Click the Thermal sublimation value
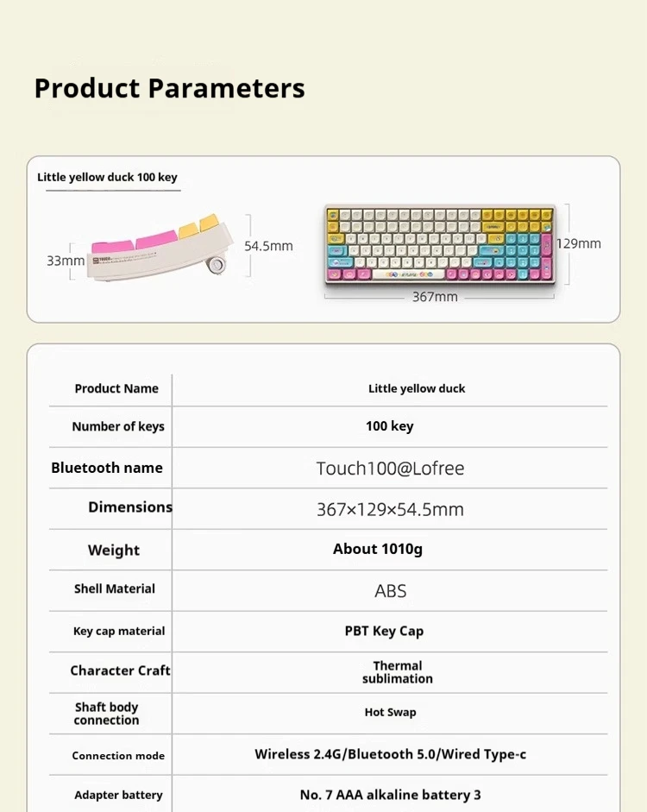Image resolution: width=647 pixels, height=812 pixels. [x=397, y=672]
